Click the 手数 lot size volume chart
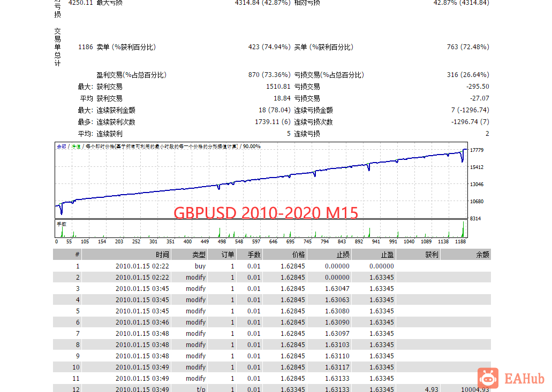The width and height of the screenshot is (552, 392). pos(261,229)
